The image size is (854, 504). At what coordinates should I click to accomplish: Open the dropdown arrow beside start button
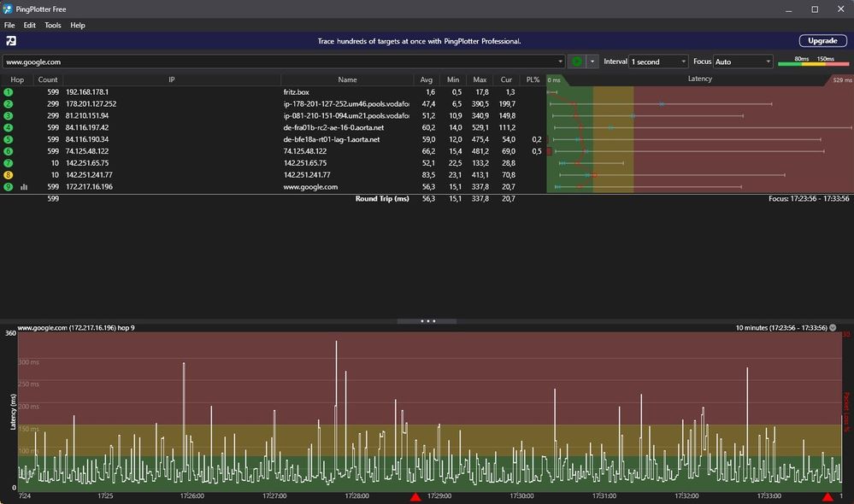point(592,62)
